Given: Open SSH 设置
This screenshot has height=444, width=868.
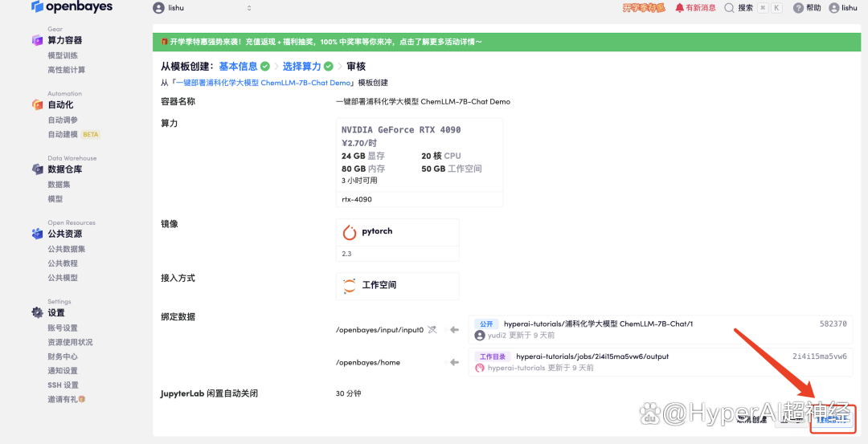Looking at the screenshot, I should [x=63, y=385].
